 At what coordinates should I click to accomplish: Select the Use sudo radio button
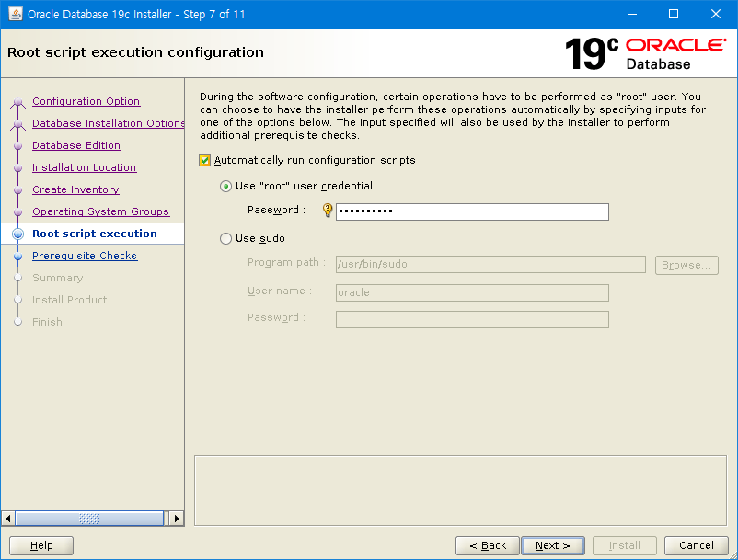pyautogui.click(x=226, y=239)
